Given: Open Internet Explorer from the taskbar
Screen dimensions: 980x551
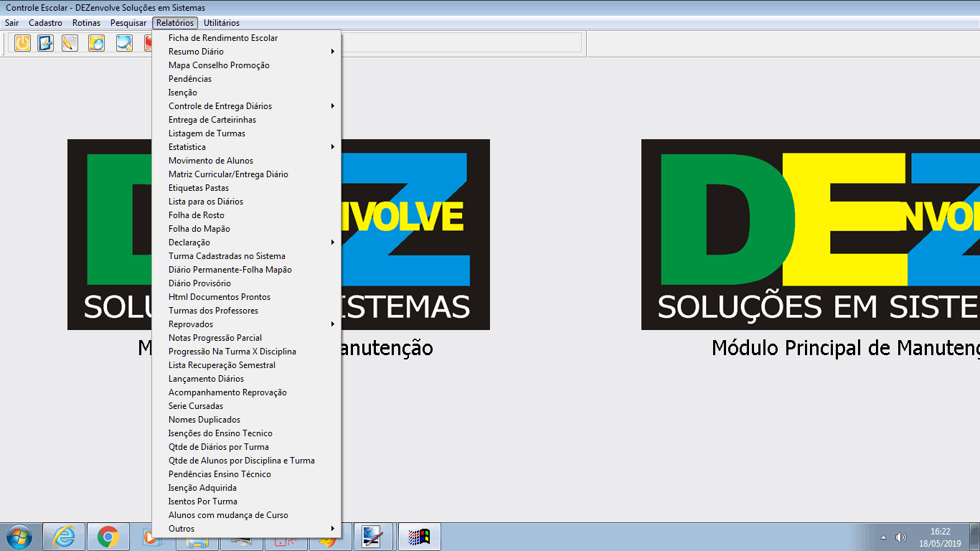Looking at the screenshot, I should coord(64,537).
